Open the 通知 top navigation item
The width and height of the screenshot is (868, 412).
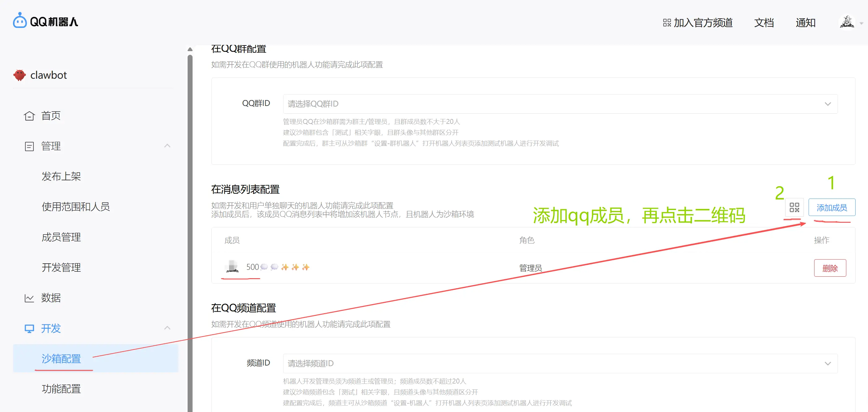click(805, 23)
